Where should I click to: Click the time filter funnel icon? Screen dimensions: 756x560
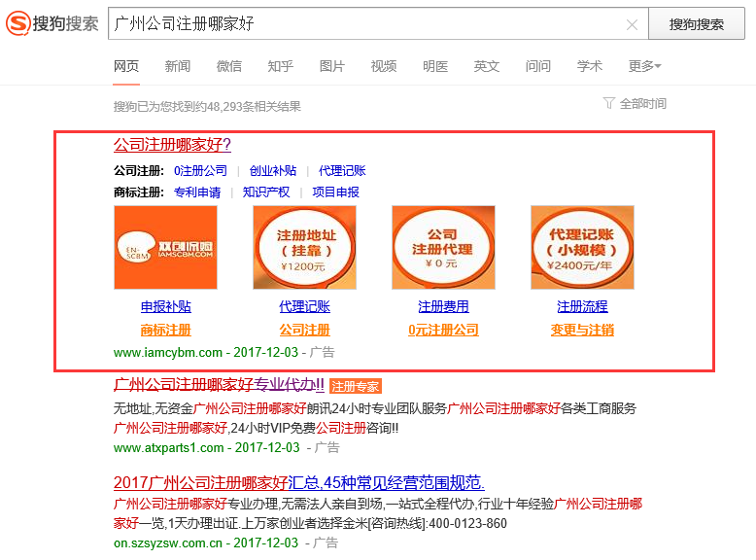click(x=609, y=103)
